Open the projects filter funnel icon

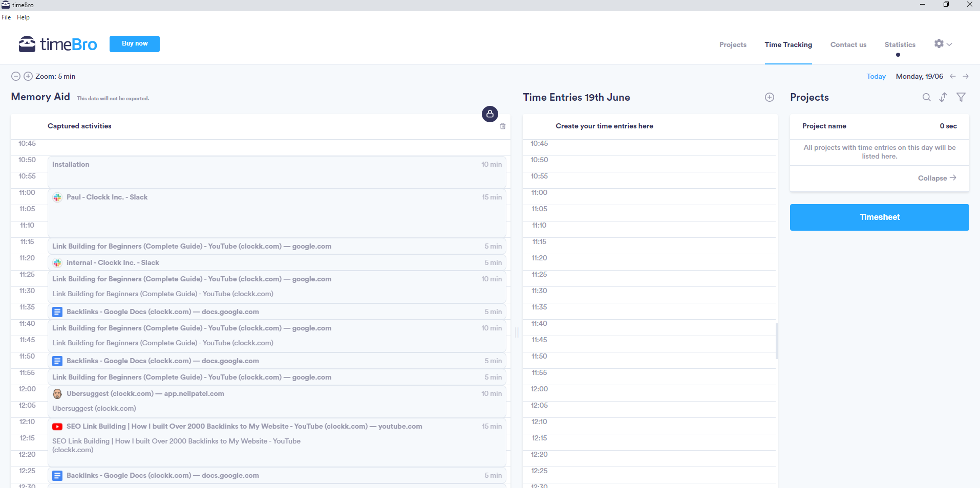(x=961, y=97)
